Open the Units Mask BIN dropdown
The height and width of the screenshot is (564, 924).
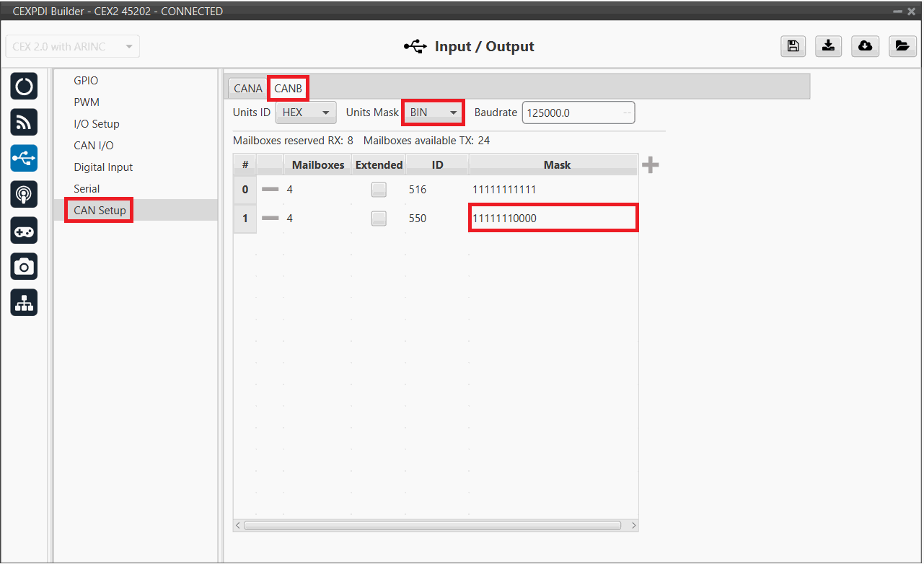[433, 113]
